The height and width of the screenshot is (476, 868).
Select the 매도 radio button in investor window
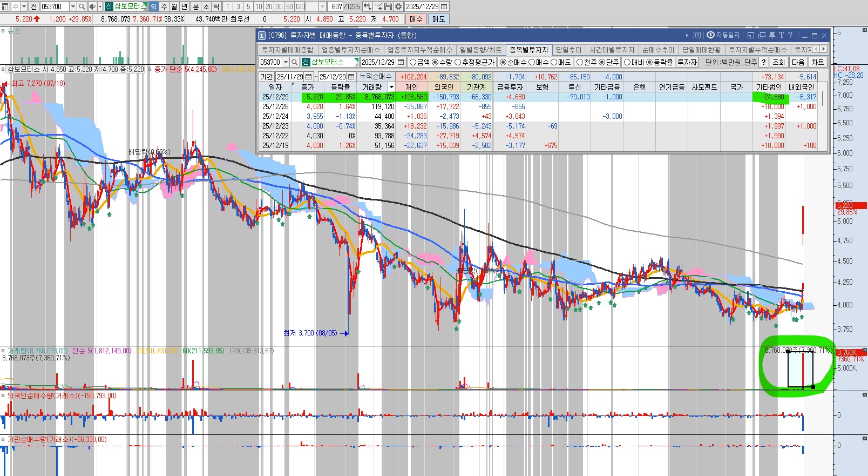pyautogui.click(x=554, y=62)
